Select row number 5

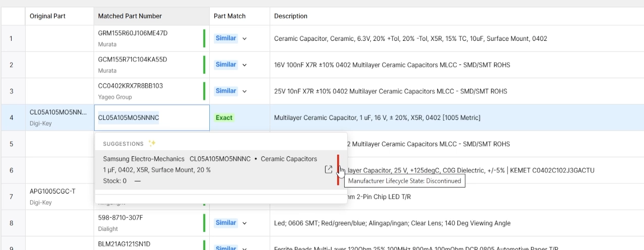13,144
